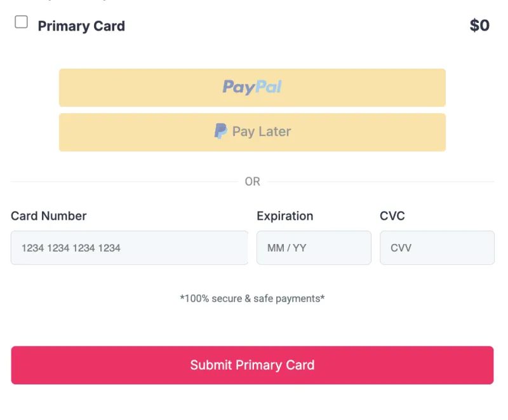Click the "Card Number" field label
This screenshot has height=420, width=508.
click(49, 216)
